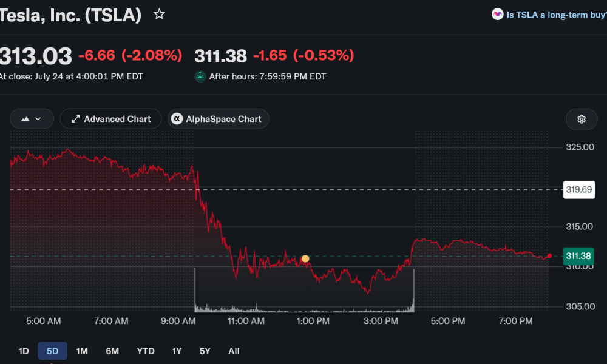
Task: Click the Tesla, Inc. (TSLA) title
Action: pos(70,15)
